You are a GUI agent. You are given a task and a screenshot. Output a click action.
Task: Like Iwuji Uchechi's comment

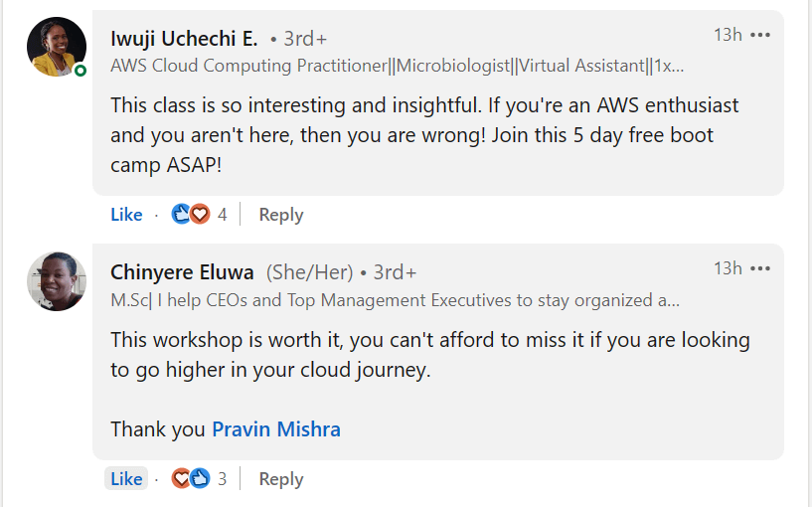(126, 215)
